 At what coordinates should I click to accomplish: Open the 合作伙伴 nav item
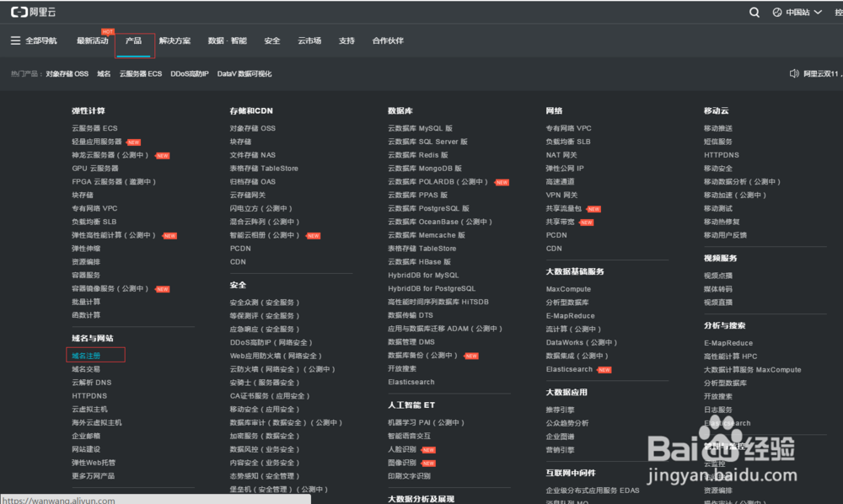(388, 40)
